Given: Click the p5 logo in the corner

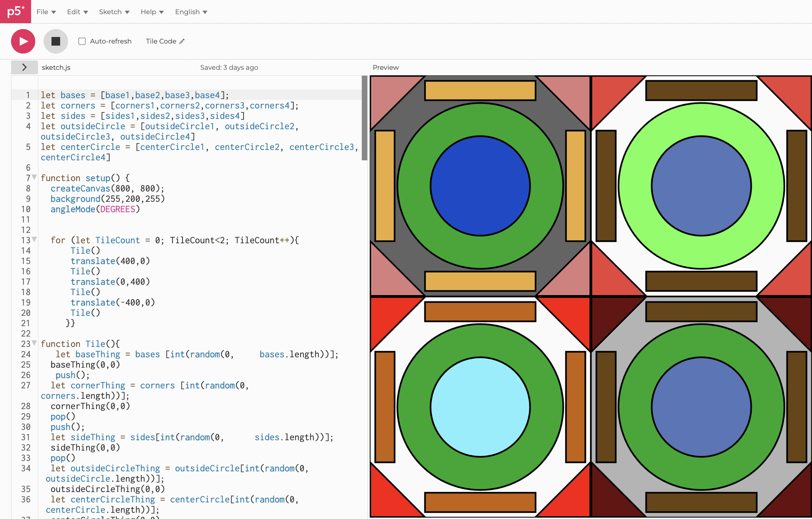Looking at the screenshot, I should coord(15,11).
